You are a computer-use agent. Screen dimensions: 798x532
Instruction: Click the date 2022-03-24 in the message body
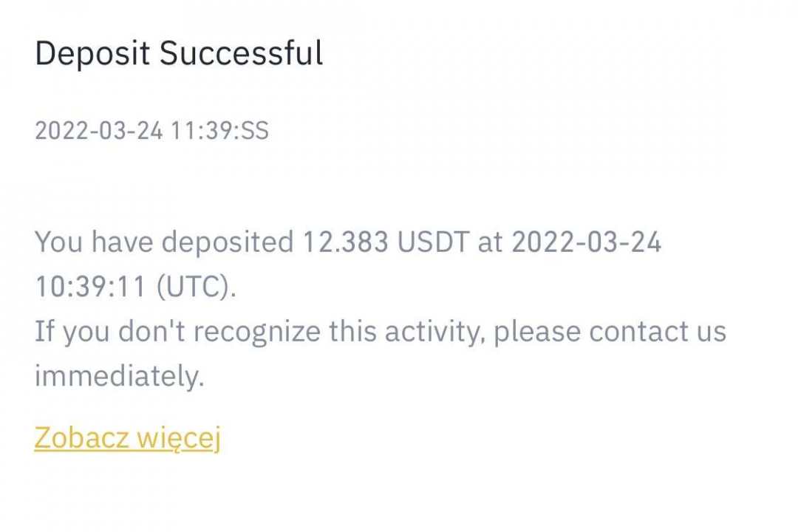586,242
